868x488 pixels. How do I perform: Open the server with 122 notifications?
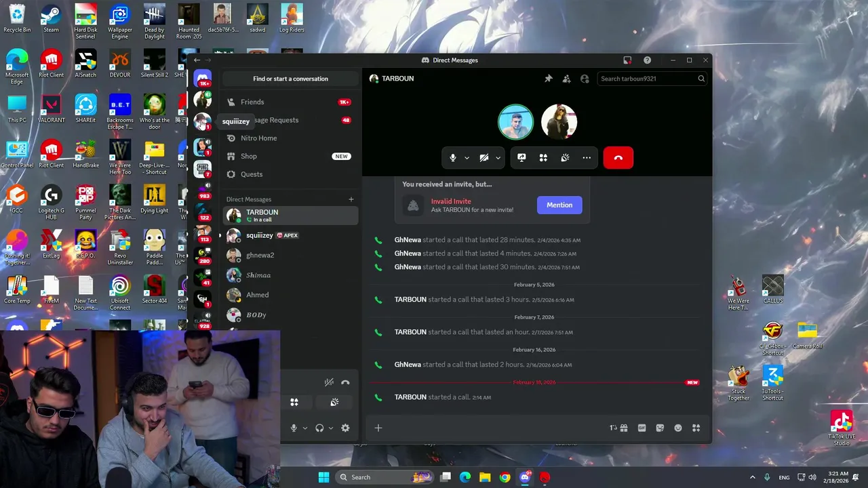pos(203,211)
